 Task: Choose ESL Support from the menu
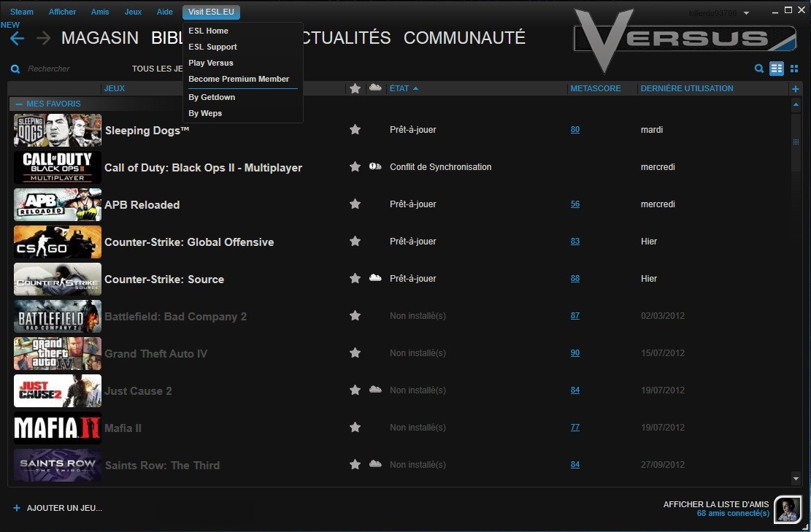coord(212,47)
